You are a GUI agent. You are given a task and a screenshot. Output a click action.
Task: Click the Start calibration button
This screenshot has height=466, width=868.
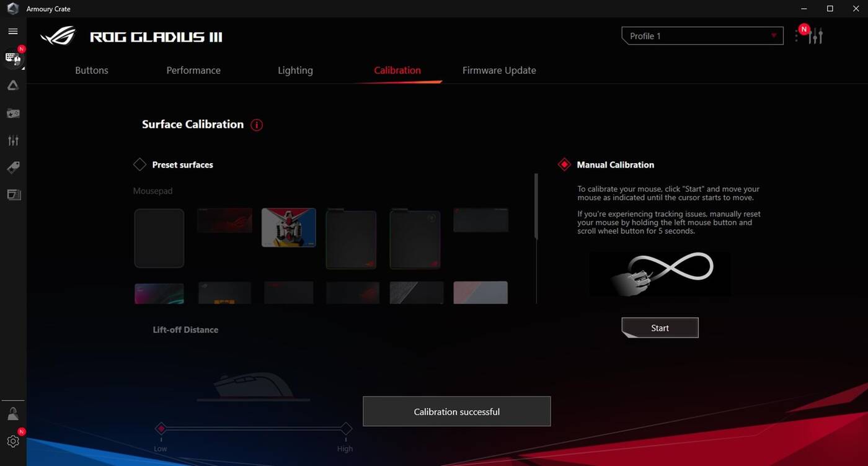click(x=660, y=328)
